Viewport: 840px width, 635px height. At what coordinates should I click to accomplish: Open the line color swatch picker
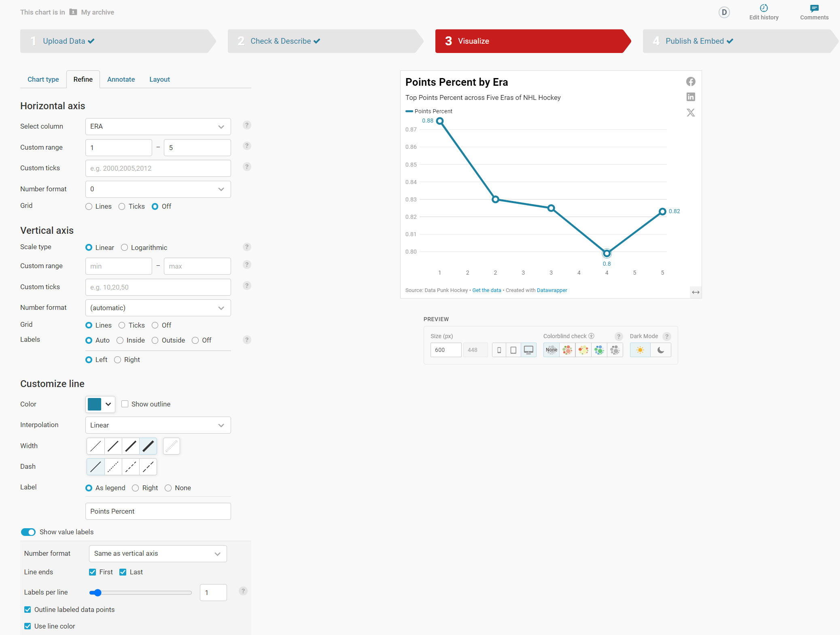click(100, 404)
